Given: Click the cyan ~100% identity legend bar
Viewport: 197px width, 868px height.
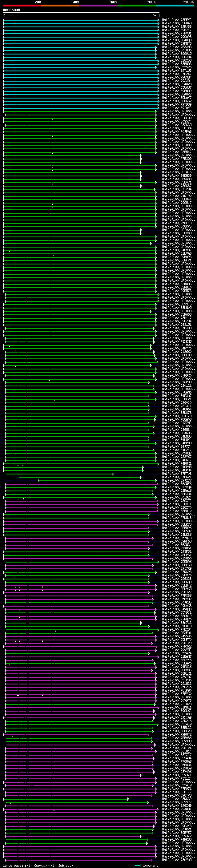Looking at the screenshot, I should [x=175, y=6].
